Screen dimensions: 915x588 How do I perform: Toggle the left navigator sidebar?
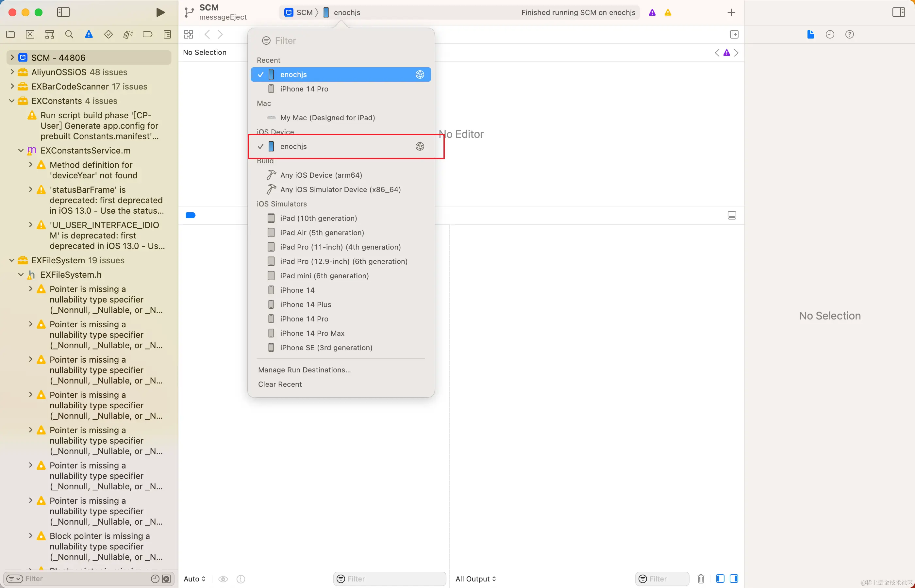[63, 12]
